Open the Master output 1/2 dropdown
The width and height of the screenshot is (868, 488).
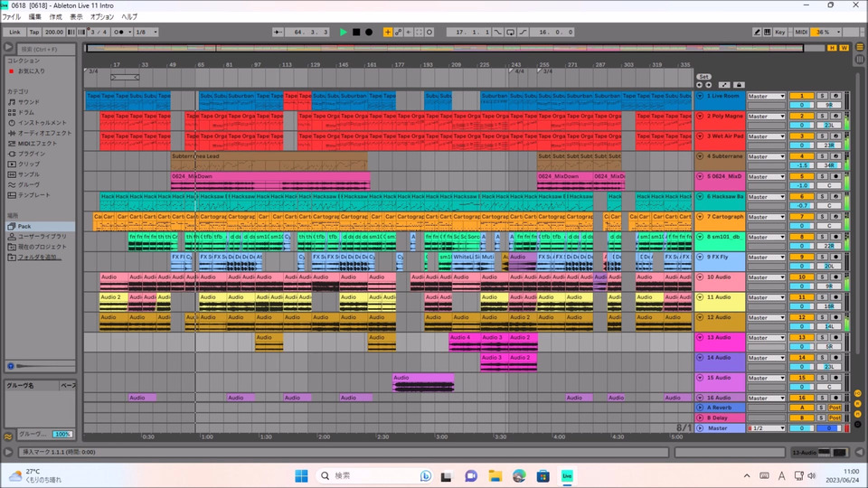pyautogui.click(x=766, y=428)
